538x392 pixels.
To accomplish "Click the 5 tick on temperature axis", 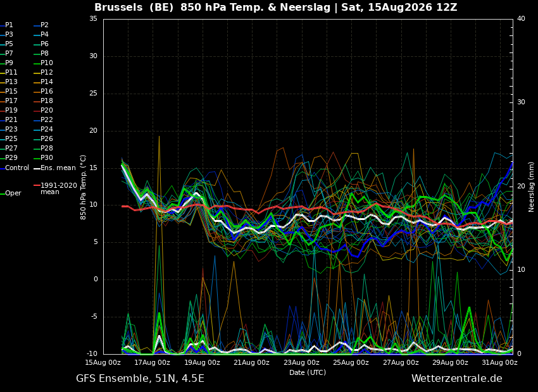I will click(96, 242).
